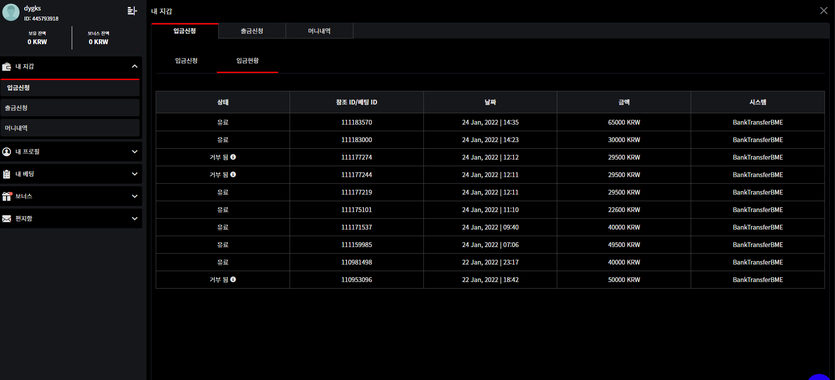Screen dimensions: 835x380
Task: Switch to the 출금신청 main tab
Action: tap(252, 31)
